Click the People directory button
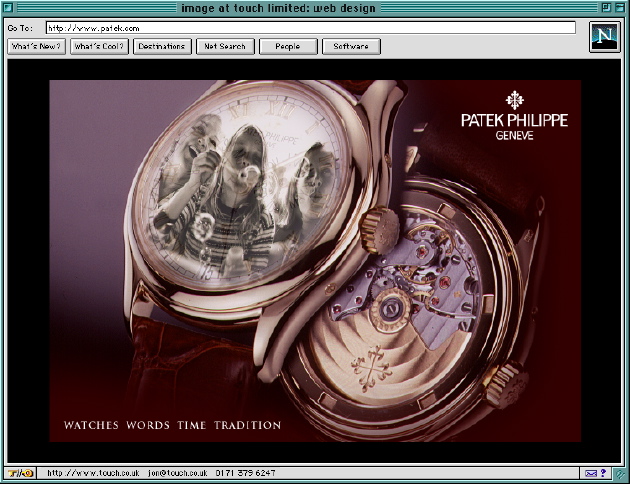The width and height of the screenshot is (630, 484). (x=288, y=47)
